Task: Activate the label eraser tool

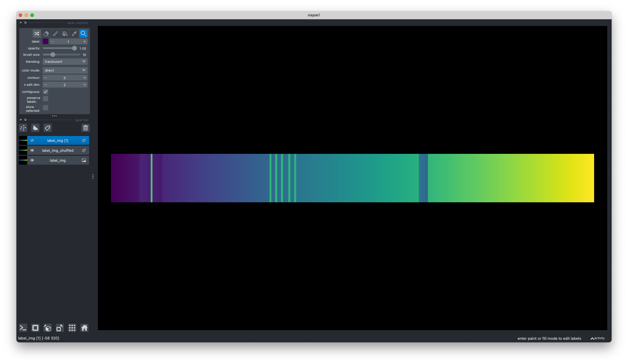Action: click(46, 34)
